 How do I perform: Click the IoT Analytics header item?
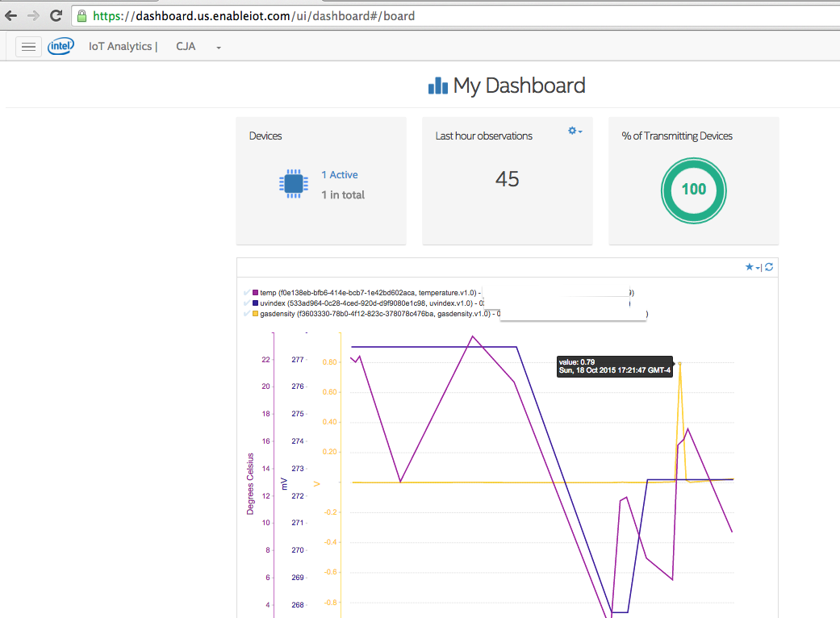point(122,47)
